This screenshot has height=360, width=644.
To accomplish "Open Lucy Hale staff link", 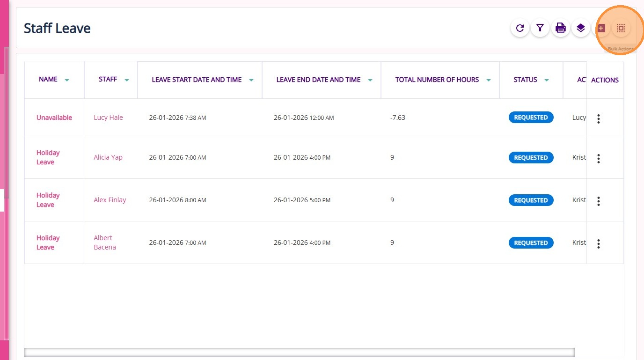I will coord(108,118).
